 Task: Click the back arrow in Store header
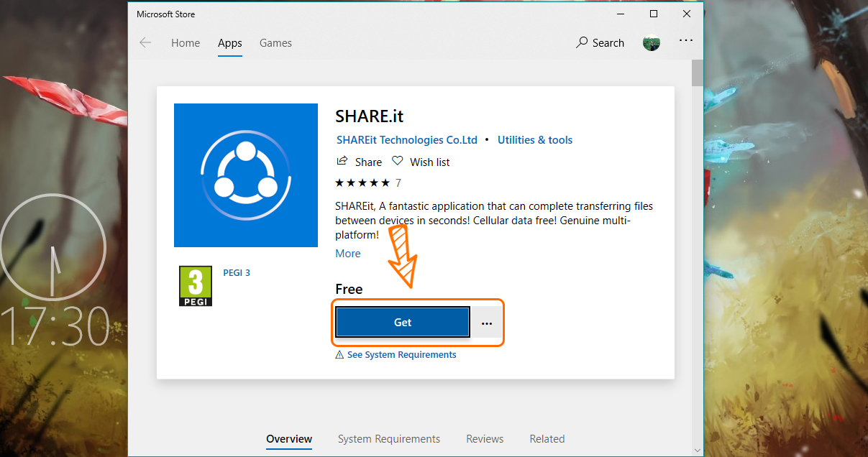coord(145,43)
